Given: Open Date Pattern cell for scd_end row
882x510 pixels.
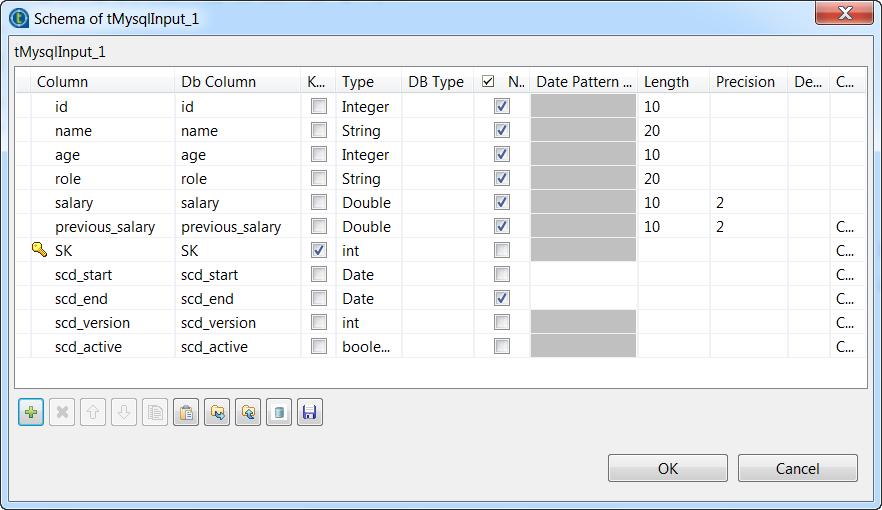Looking at the screenshot, I should [583, 298].
